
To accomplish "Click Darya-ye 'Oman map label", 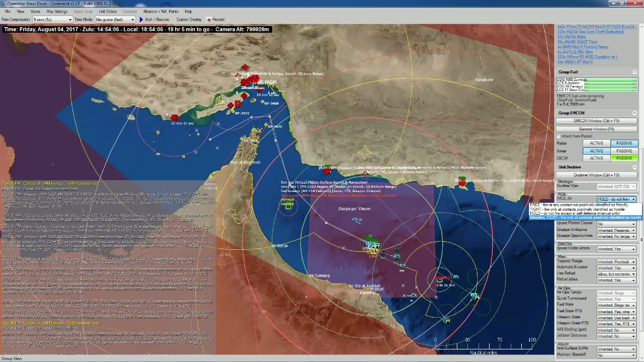I will point(354,209).
